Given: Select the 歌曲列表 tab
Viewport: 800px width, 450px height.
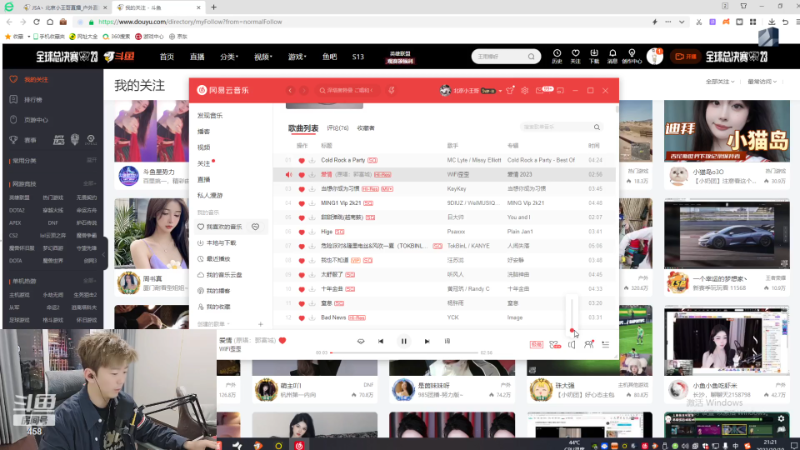Looking at the screenshot, I should tap(303, 128).
